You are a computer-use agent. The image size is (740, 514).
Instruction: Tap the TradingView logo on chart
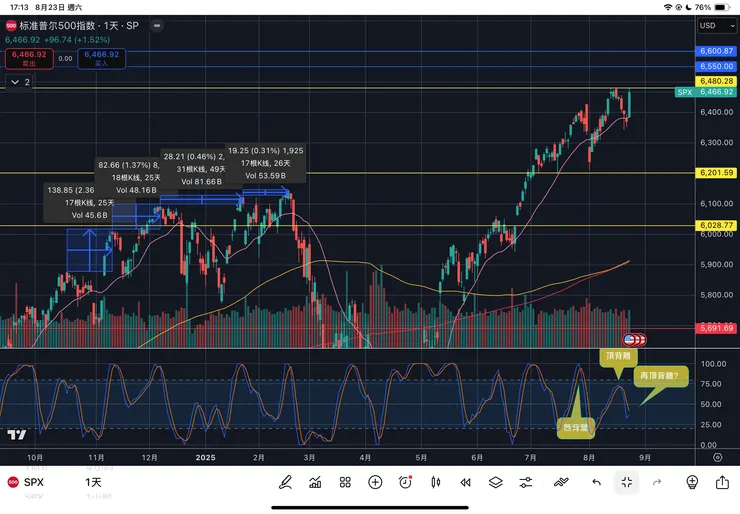(x=17, y=434)
